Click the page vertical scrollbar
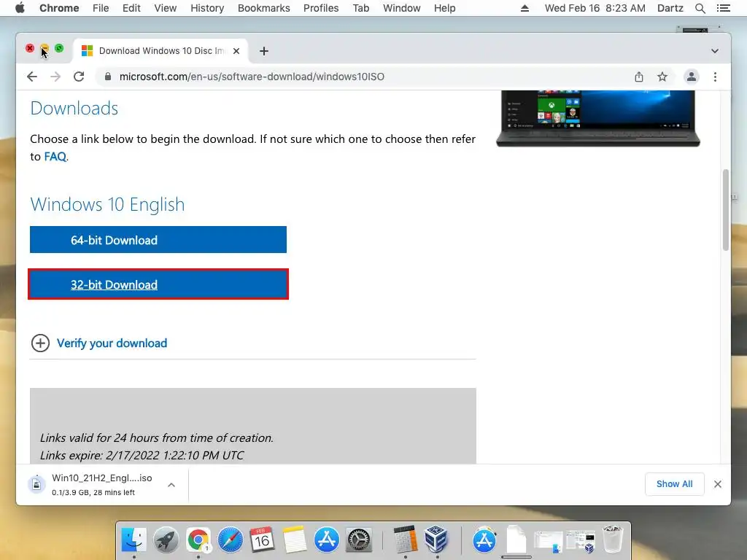The width and height of the screenshot is (747, 560). [x=726, y=209]
